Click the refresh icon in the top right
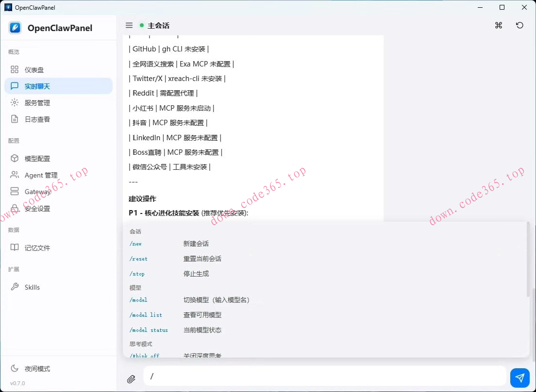The image size is (536, 392). point(519,25)
